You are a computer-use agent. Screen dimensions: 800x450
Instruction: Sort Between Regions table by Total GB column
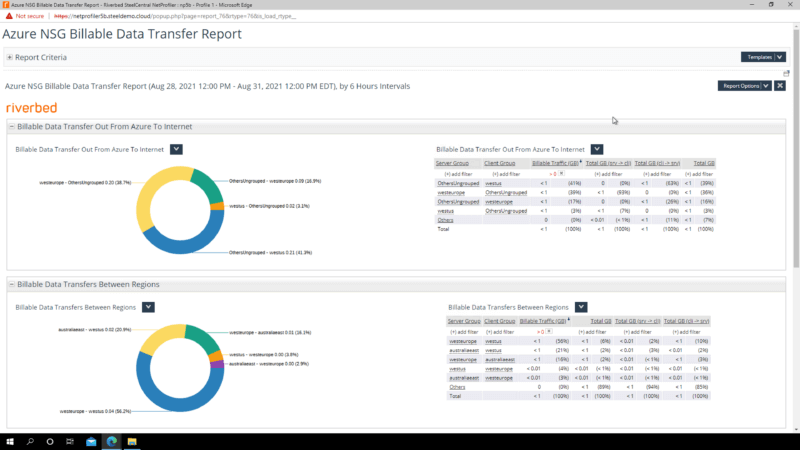coord(601,321)
